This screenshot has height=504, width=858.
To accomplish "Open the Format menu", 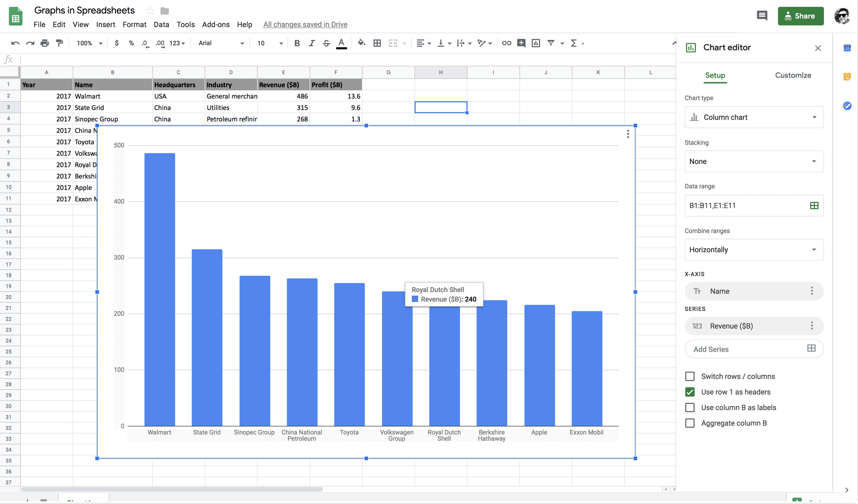I will pos(134,25).
